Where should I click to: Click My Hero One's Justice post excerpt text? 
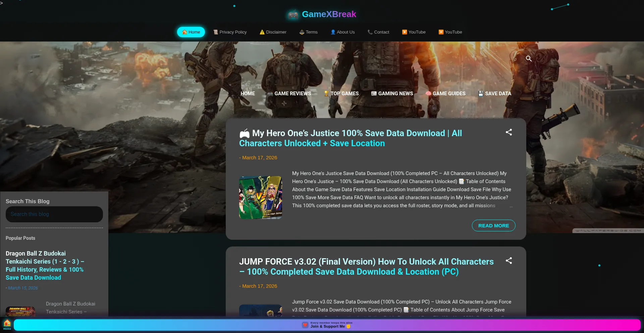(402, 189)
